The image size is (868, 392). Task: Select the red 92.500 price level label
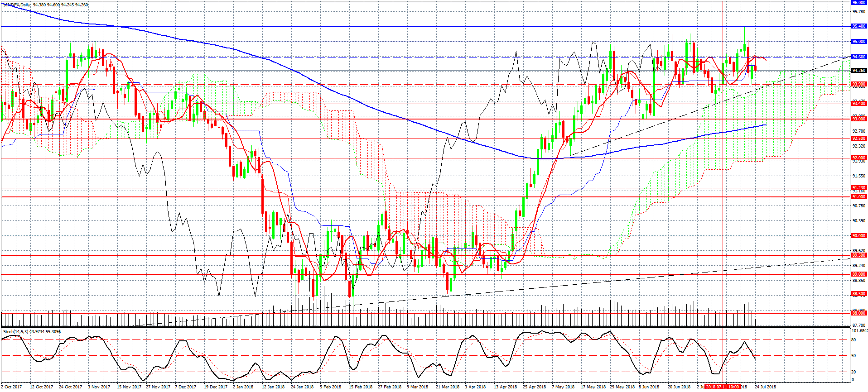pos(859,139)
